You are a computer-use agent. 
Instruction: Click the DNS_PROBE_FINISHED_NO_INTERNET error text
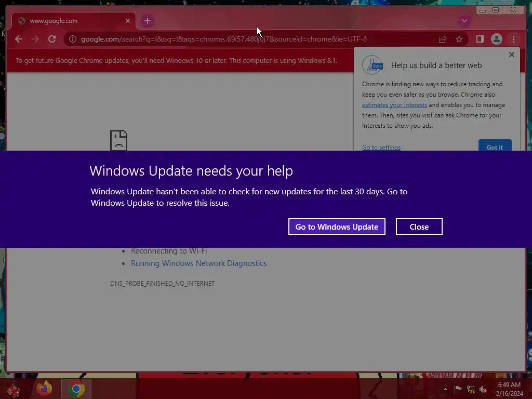point(162,283)
